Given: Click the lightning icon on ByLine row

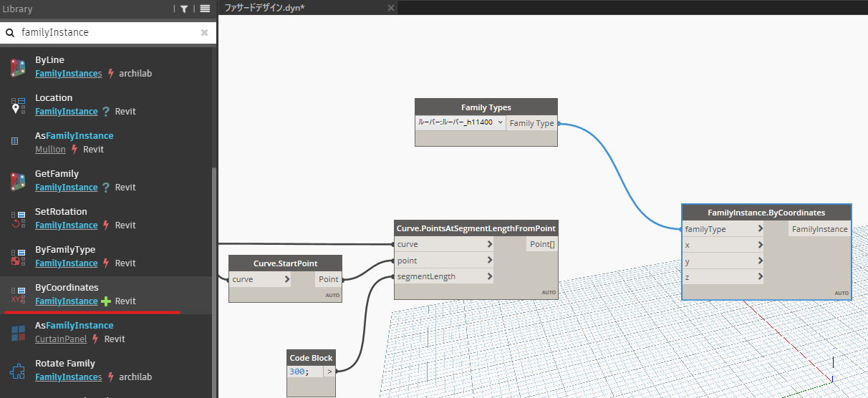Looking at the screenshot, I should (111, 74).
